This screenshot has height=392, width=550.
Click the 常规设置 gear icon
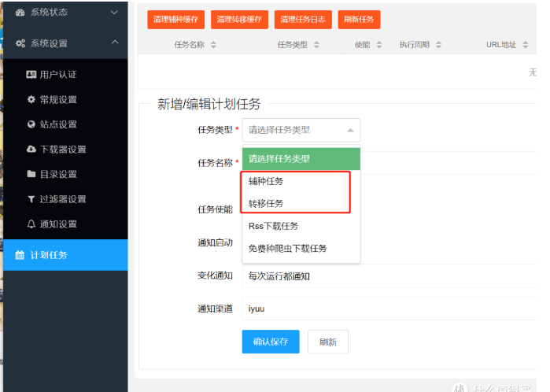coord(31,99)
